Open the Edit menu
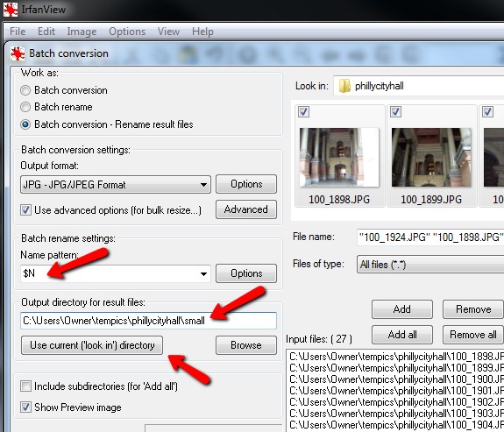 point(46,32)
